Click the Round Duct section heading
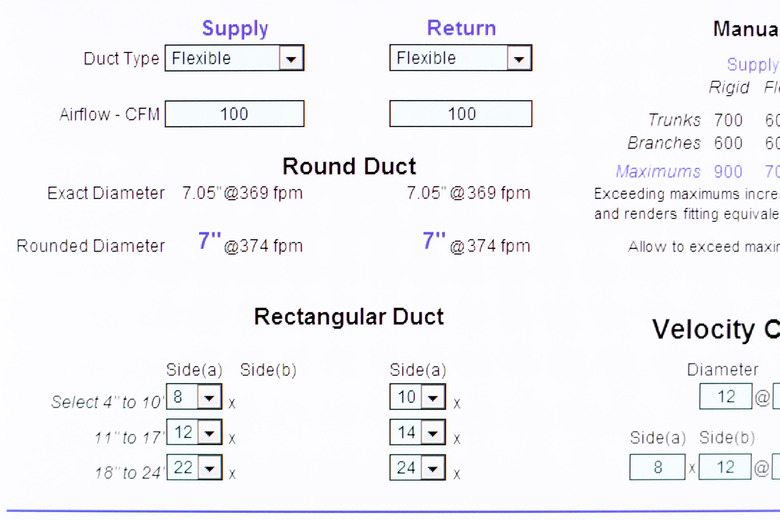780x520 pixels. [349, 166]
